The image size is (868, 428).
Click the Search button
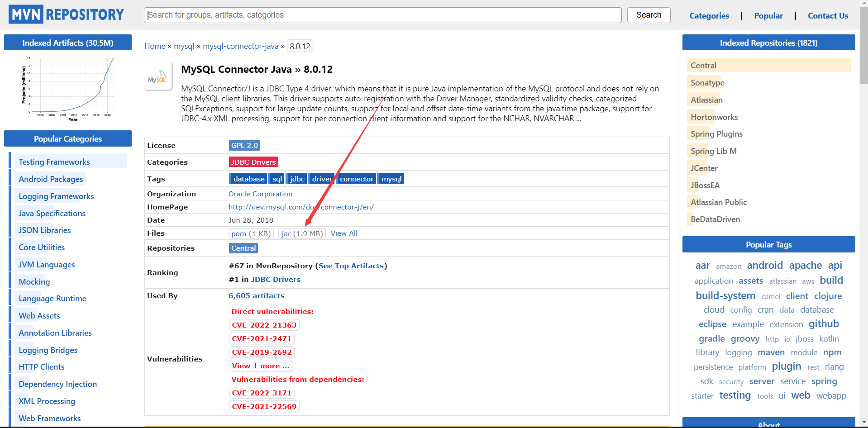tap(649, 15)
